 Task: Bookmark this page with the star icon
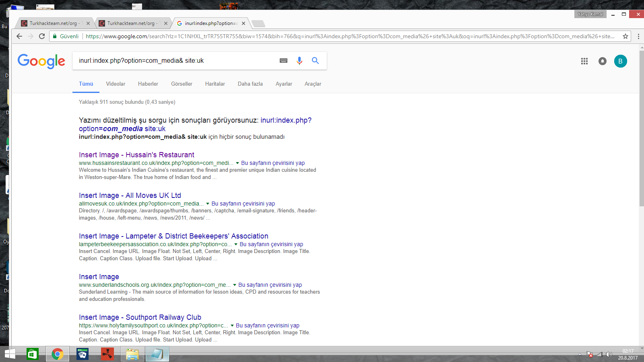(625, 36)
